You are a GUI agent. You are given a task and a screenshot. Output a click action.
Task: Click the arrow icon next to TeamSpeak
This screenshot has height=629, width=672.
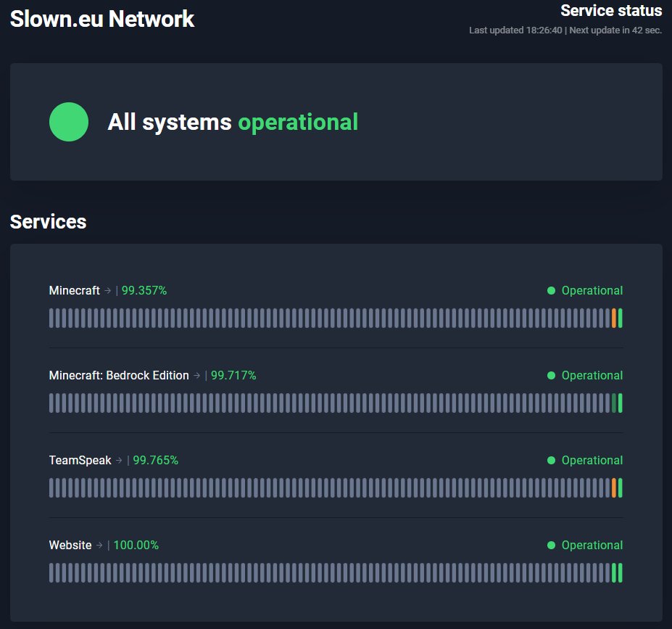click(x=119, y=461)
